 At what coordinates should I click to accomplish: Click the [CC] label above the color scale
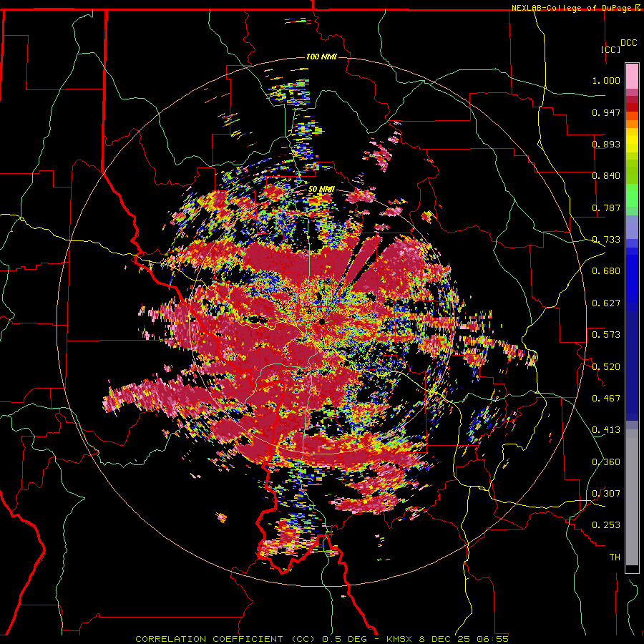(x=610, y=49)
